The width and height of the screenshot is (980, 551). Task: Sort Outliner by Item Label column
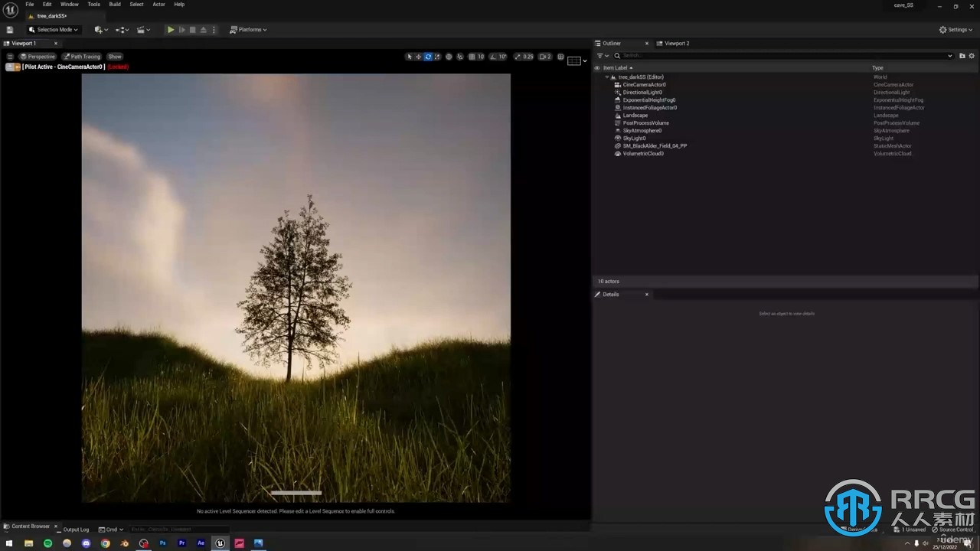click(x=616, y=68)
